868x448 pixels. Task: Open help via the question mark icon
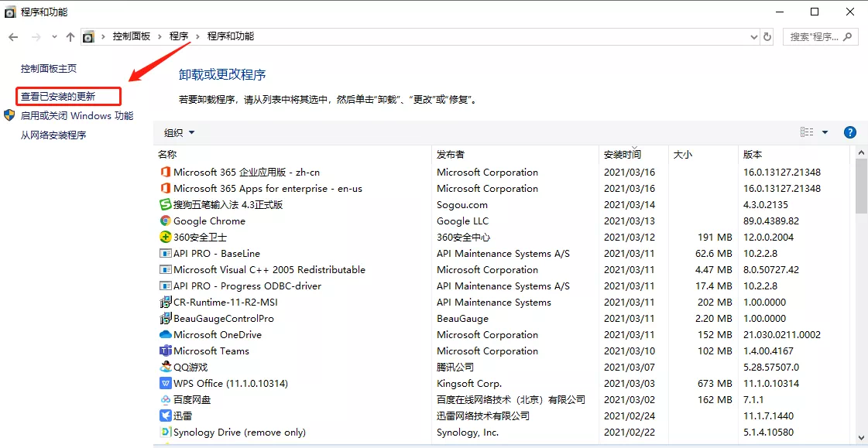click(x=850, y=132)
